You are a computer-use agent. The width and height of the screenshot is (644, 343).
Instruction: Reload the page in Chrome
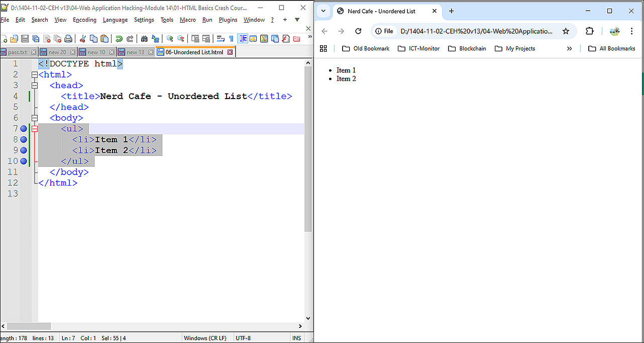[358, 31]
